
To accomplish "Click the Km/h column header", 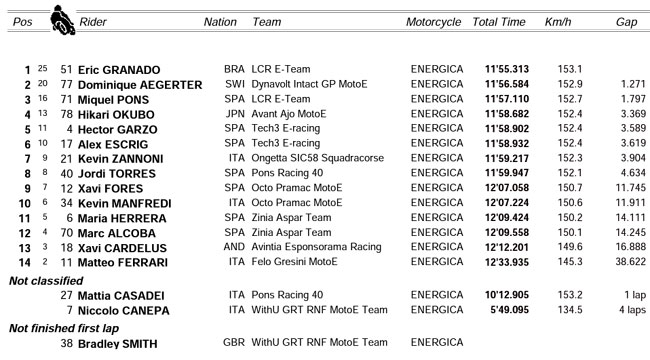I will pyautogui.click(x=558, y=22).
